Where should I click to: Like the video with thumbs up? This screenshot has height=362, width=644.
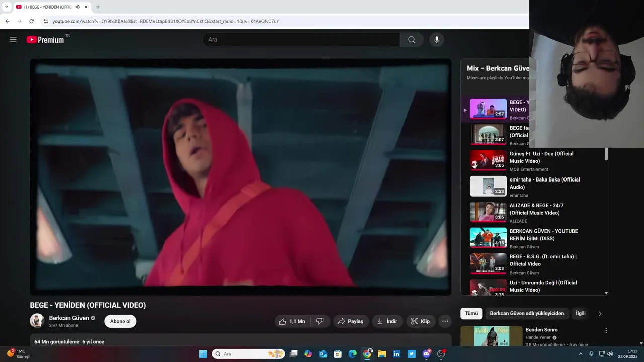point(292,321)
